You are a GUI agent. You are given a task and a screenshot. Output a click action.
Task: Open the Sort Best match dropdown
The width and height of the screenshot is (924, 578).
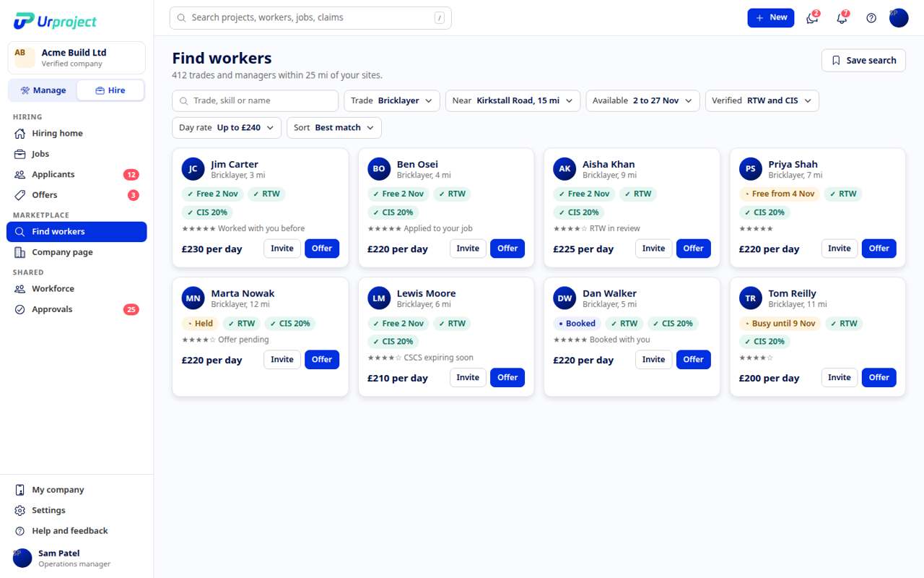click(334, 127)
